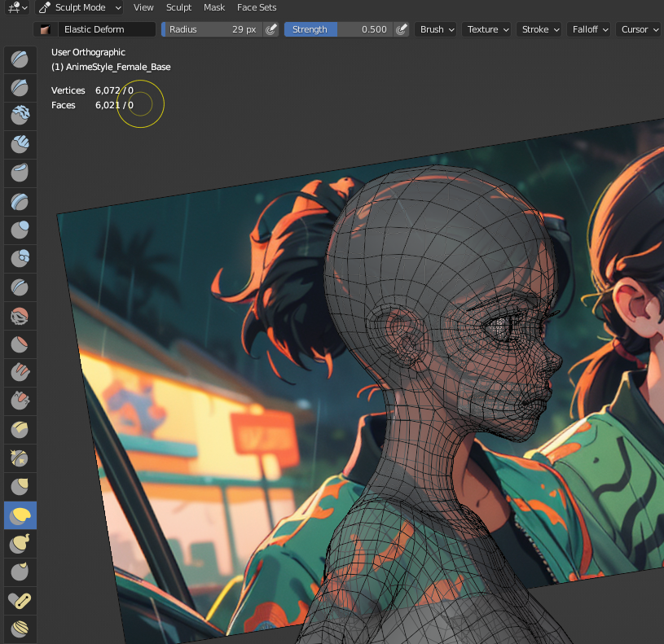664x644 pixels.
Task: Open the Sculpt Mode dropdown
Action: 79,7
